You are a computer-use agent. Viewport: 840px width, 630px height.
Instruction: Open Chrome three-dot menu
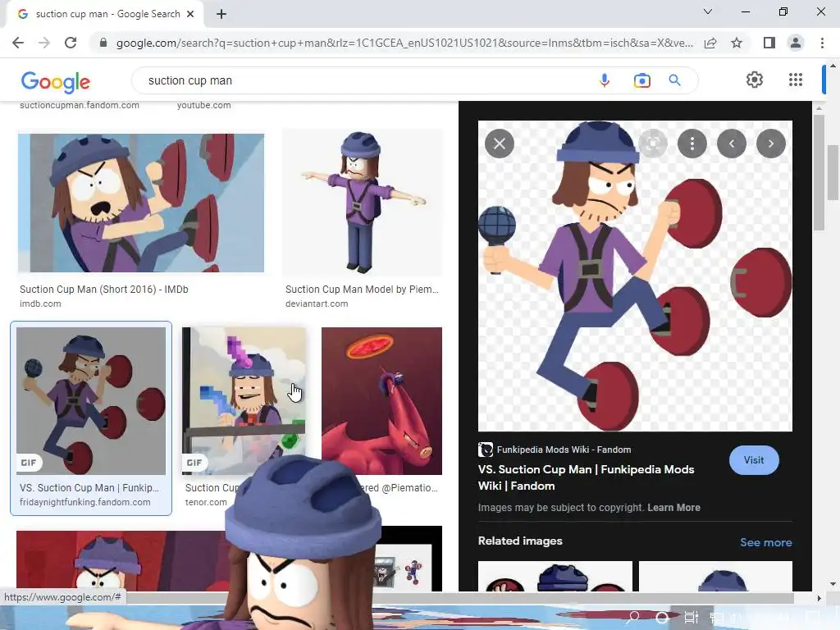(822, 43)
